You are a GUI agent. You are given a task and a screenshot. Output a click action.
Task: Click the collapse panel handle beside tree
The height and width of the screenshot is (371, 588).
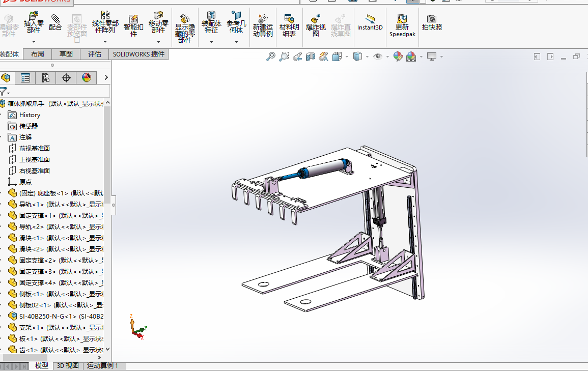pos(114,205)
